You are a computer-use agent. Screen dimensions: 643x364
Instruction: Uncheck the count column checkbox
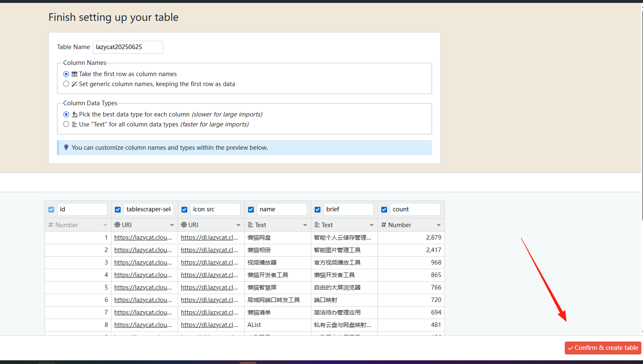(384, 210)
